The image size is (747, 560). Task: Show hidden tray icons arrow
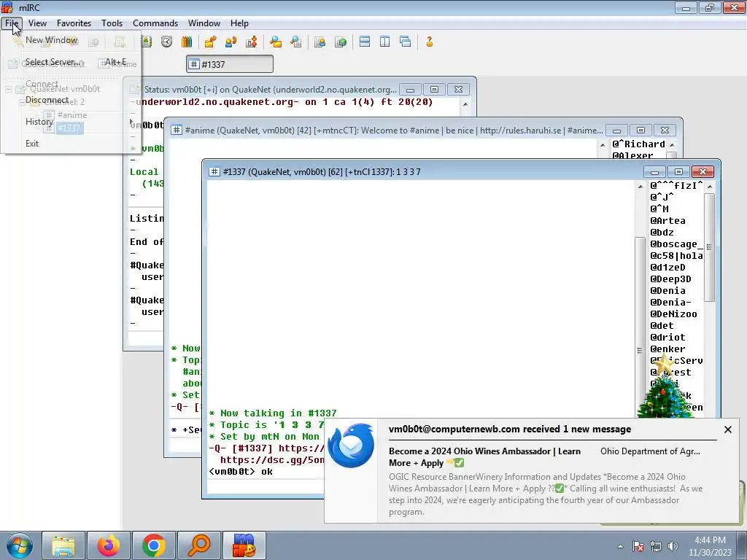point(620,546)
